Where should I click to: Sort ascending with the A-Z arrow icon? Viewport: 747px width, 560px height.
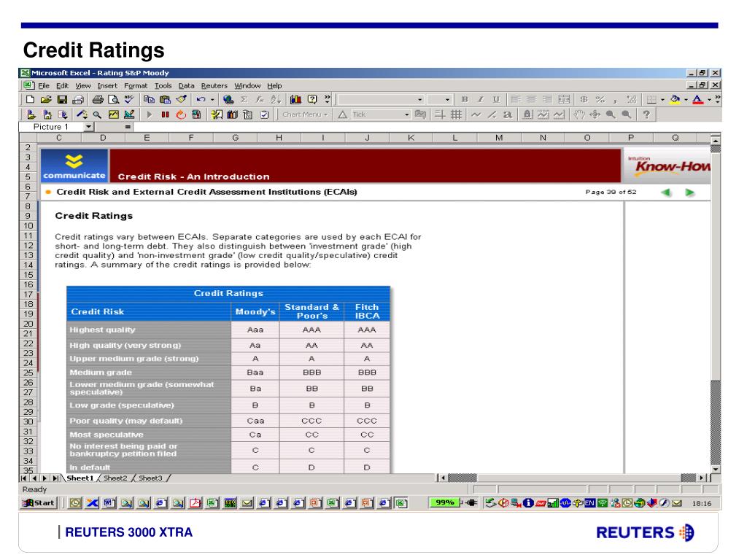(x=276, y=99)
